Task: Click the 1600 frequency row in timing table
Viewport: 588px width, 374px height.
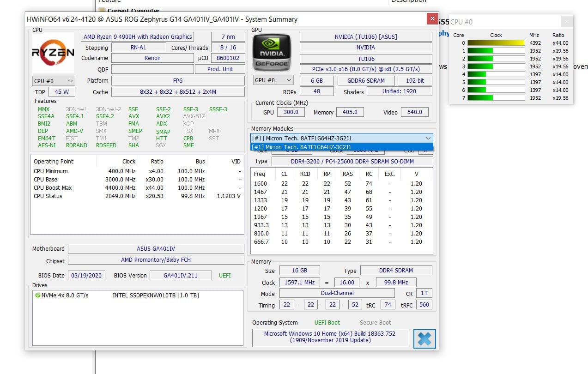Action: pos(341,184)
